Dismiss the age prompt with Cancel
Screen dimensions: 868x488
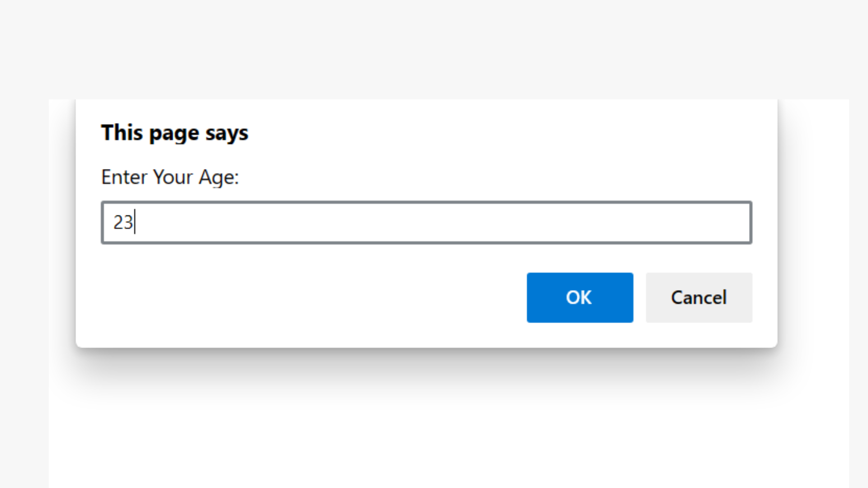coord(699,297)
